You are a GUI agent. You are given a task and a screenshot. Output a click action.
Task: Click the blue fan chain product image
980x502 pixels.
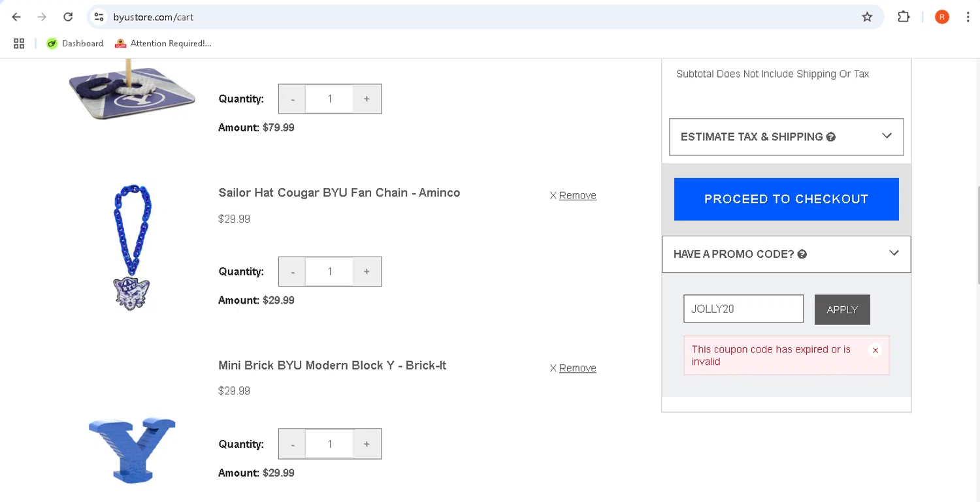coord(132,247)
